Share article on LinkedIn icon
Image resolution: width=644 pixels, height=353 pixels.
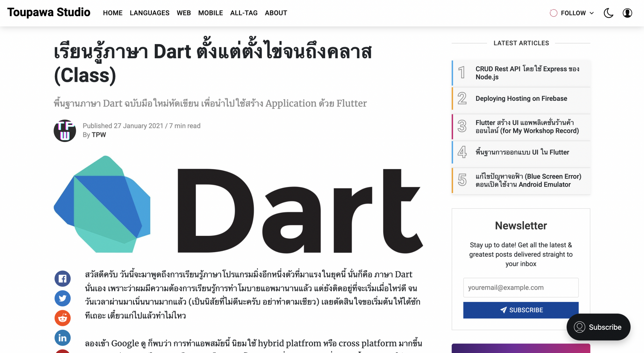tap(63, 338)
